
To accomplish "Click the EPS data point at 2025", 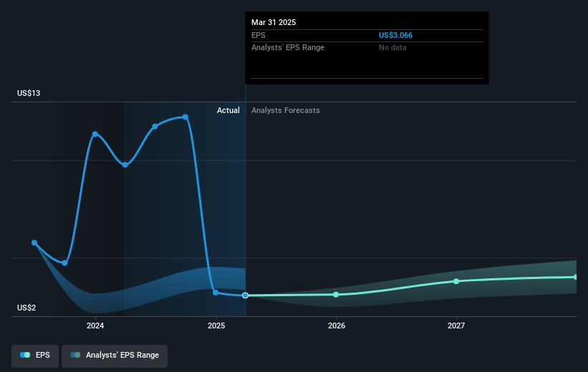I will [216, 293].
